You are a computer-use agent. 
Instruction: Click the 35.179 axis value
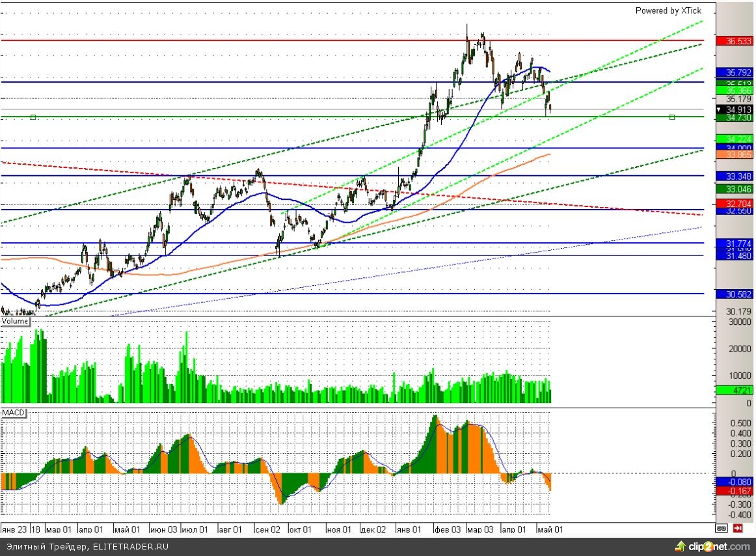point(738,99)
